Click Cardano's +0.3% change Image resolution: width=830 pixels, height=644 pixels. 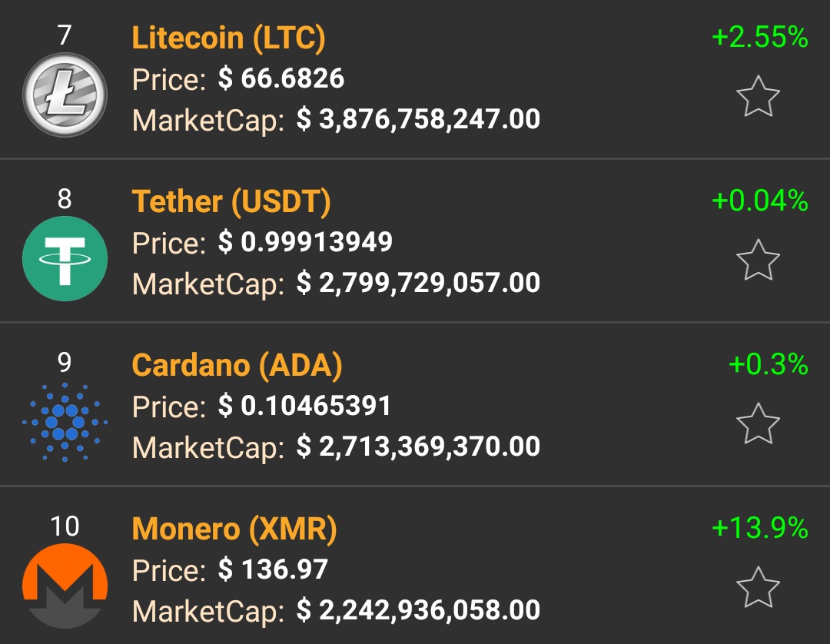click(768, 364)
